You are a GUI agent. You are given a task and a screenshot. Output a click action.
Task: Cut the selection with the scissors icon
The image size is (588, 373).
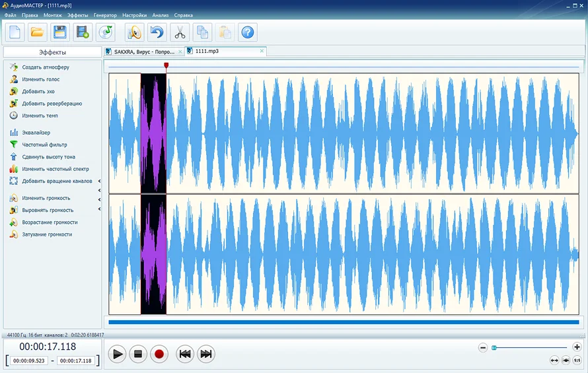(x=179, y=32)
